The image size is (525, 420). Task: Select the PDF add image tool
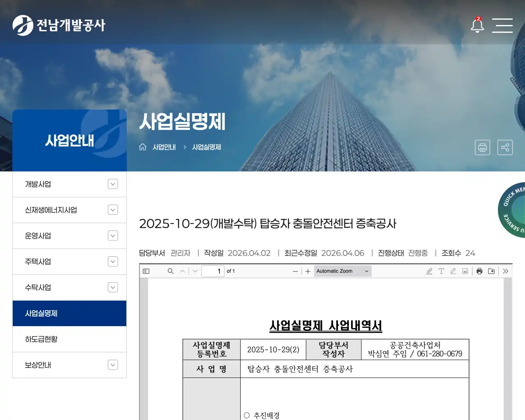(x=465, y=271)
